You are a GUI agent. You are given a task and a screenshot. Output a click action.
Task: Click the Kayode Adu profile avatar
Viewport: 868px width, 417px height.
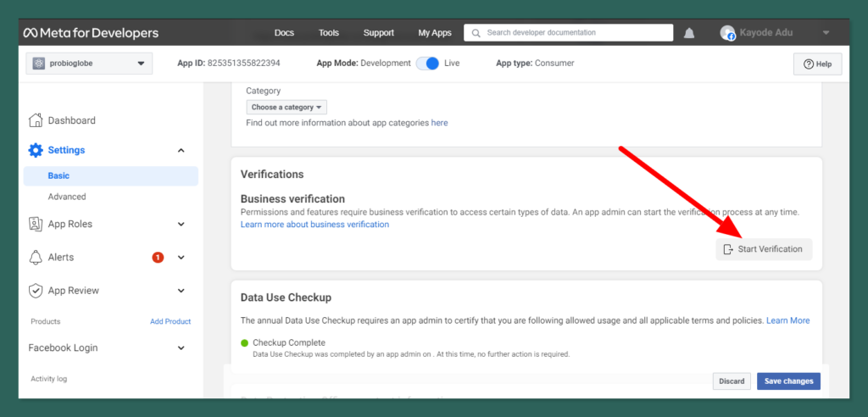pyautogui.click(x=727, y=33)
